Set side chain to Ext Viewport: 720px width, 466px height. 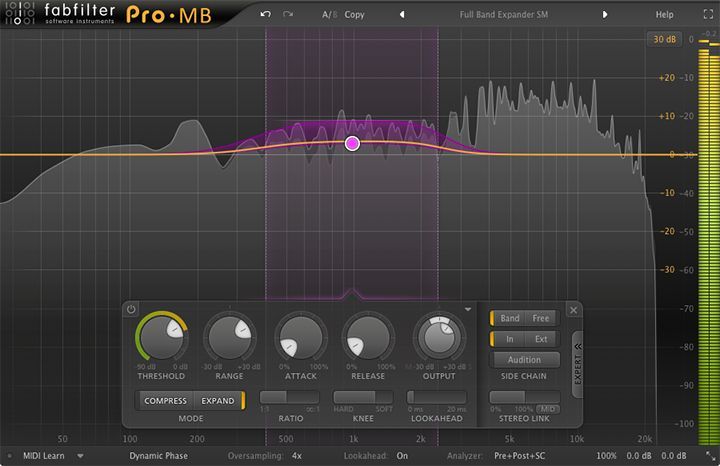pos(540,339)
